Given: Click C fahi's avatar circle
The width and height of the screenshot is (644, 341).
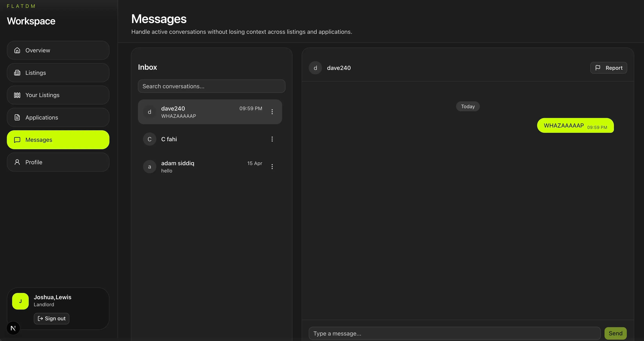Looking at the screenshot, I should (x=149, y=139).
